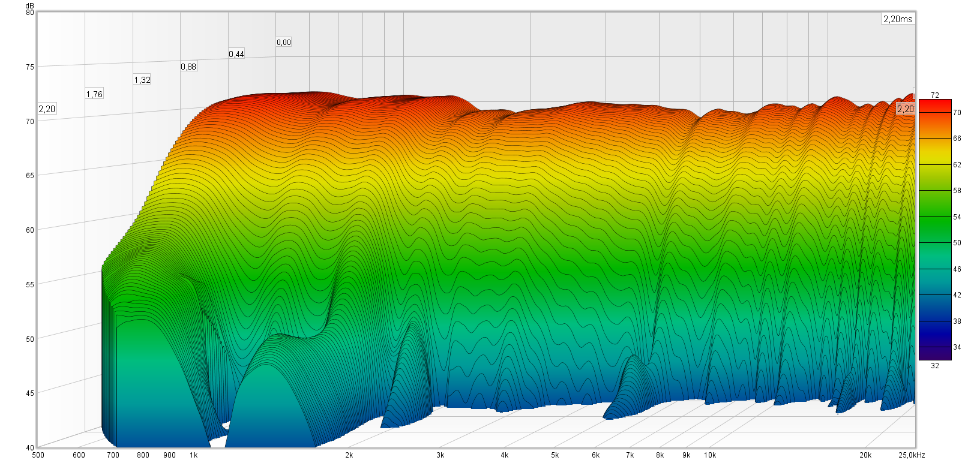The height and width of the screenshot is (463, 980).
Task: Click the 0,88 time axis label
Action: pos(188,67)
